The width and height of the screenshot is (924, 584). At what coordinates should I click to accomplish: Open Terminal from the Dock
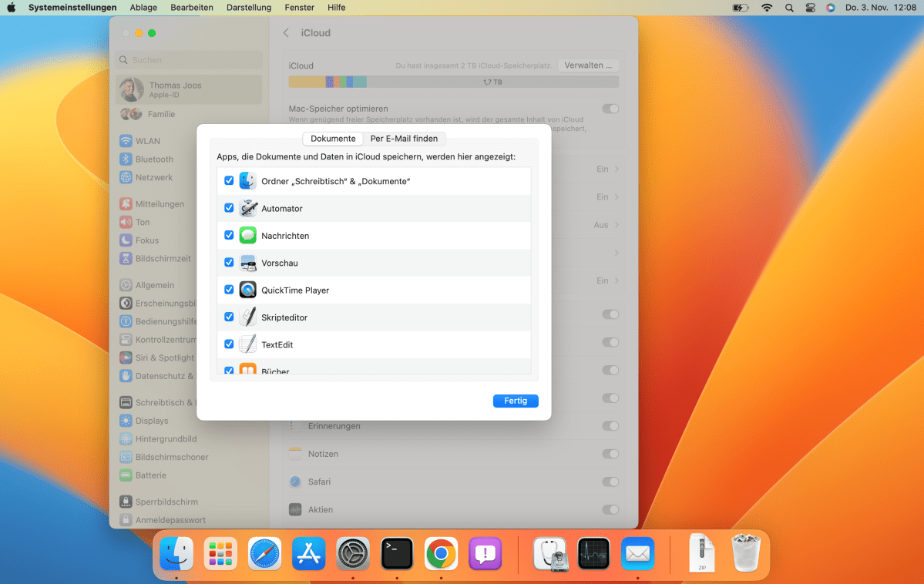coord(397,553)
